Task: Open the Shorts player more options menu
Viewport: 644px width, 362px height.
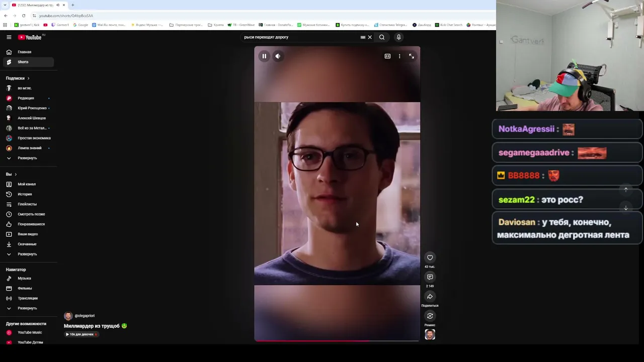Action: click(x=399, y=56)
